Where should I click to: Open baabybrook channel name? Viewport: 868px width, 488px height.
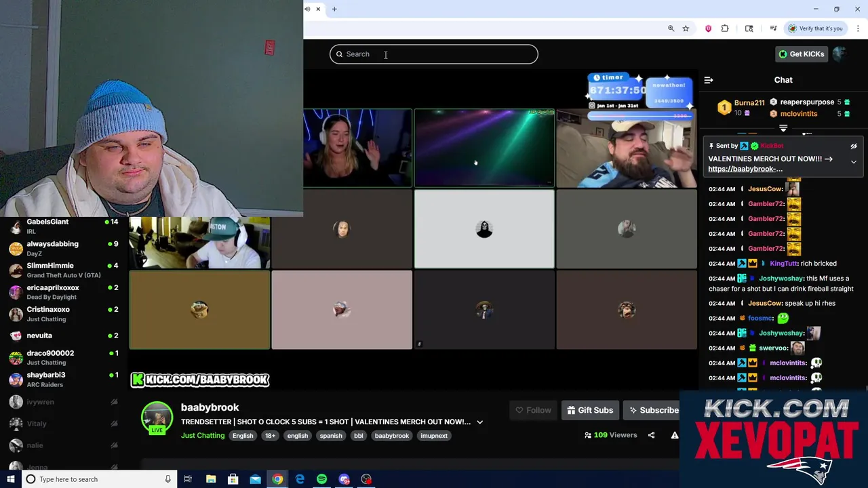coord(210,407)
